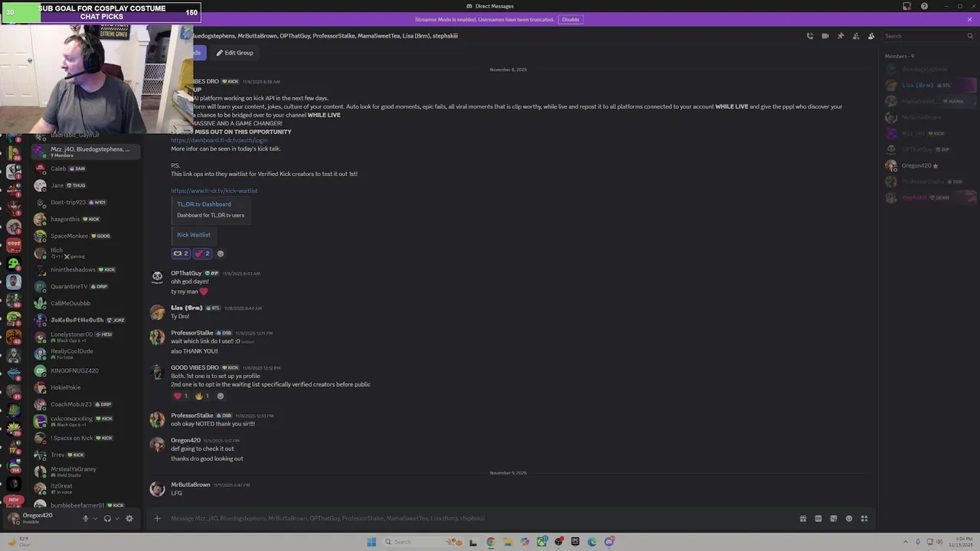The image size is (980, 551).
Task: Open the TL;DR.tv Dashboard embed title
Action: tap(204, 204)
